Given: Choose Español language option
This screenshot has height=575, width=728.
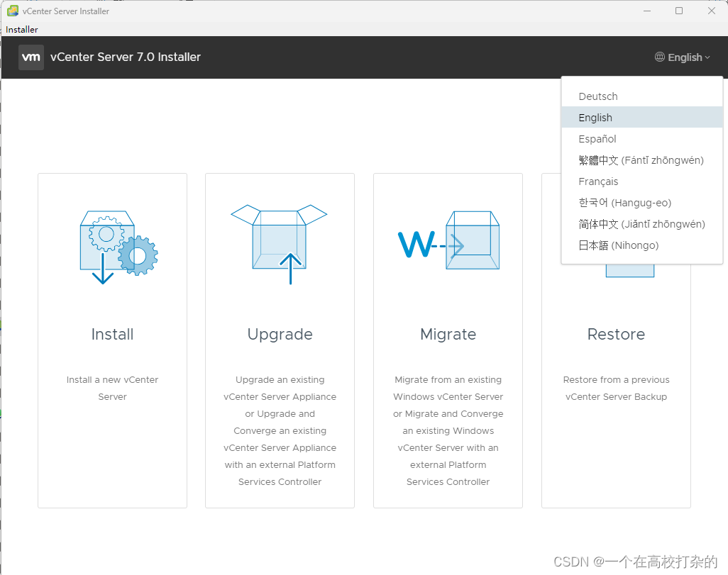Looking at the screenshot, I should [x=642, y=139].
